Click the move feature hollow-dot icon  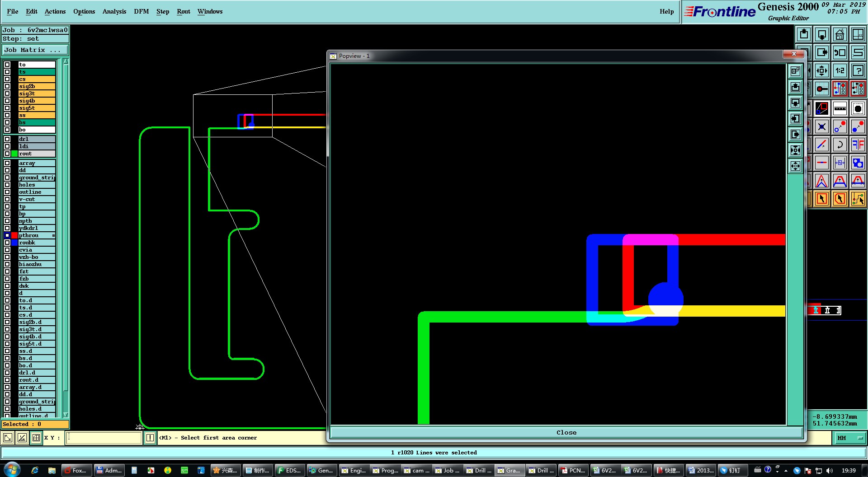tap(840, 126)
